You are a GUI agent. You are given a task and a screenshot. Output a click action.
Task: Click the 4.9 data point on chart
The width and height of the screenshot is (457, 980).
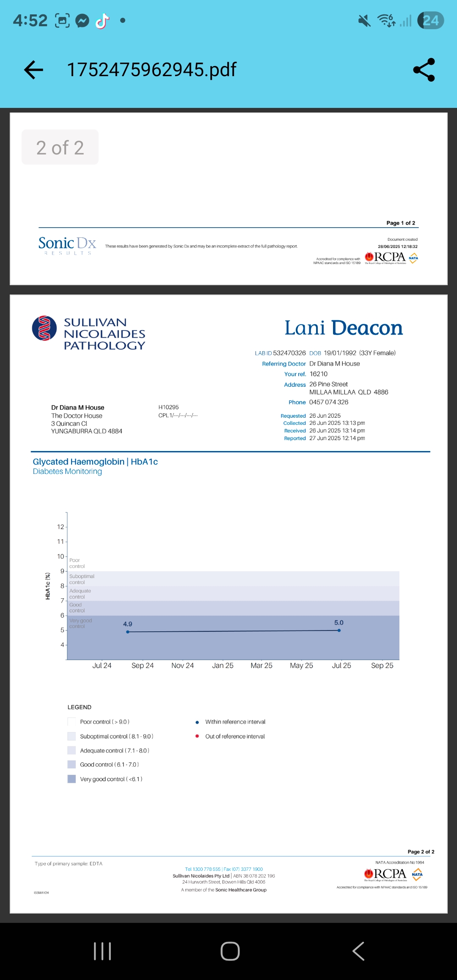(128, 632)
